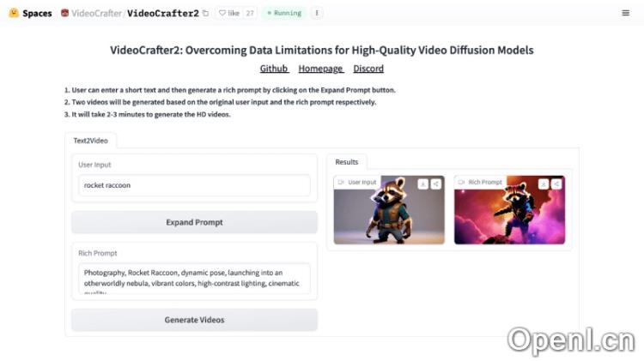The image size is (644, 361).
Task: Open the Github link
Action: click(x=274, y=69)
